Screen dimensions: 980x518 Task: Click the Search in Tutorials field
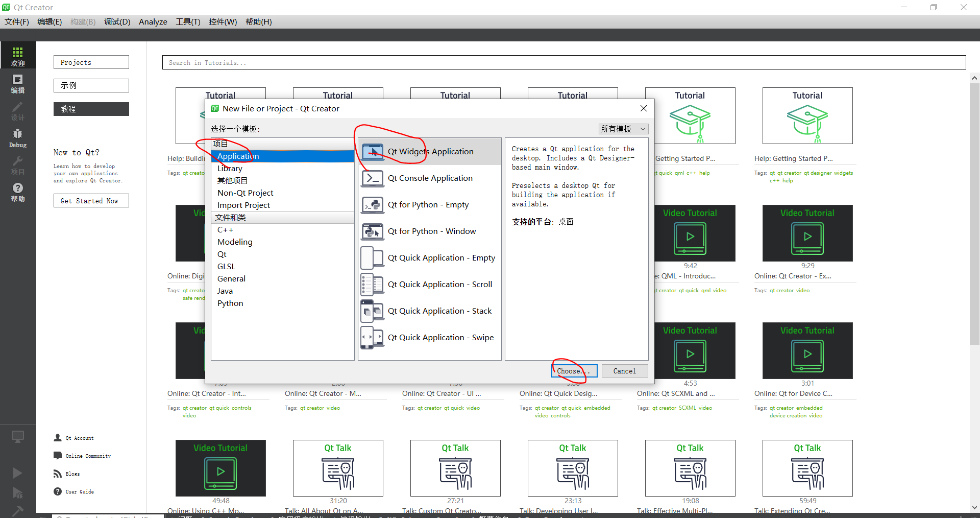pyautogui.click(x=564, y=62)
